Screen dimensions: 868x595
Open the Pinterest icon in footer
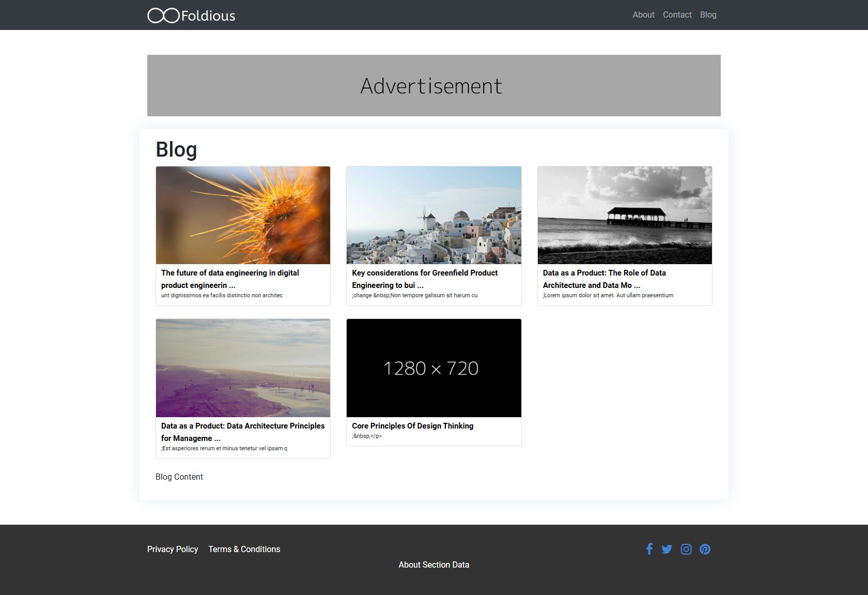[x=705, y=549]
